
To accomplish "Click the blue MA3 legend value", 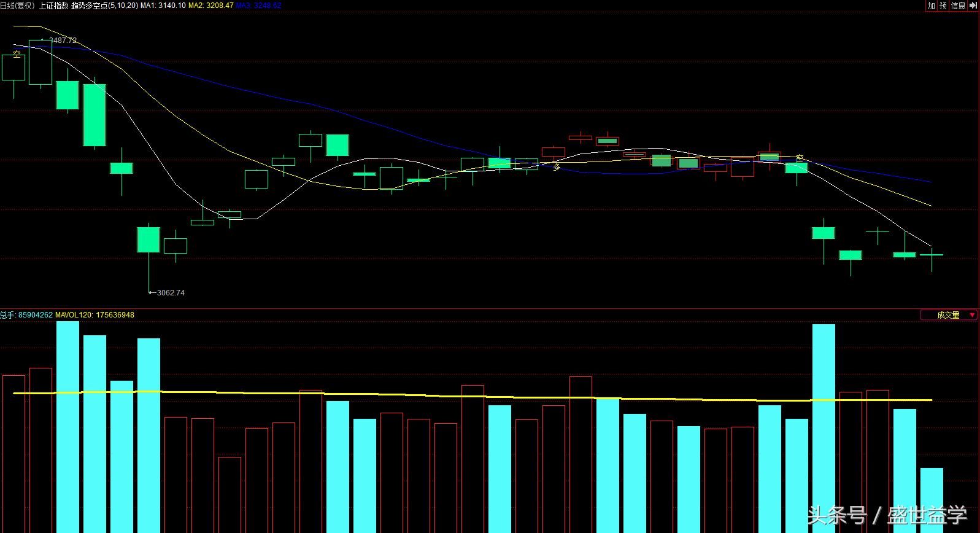I will pyautogui.click(x=258, y=6).
